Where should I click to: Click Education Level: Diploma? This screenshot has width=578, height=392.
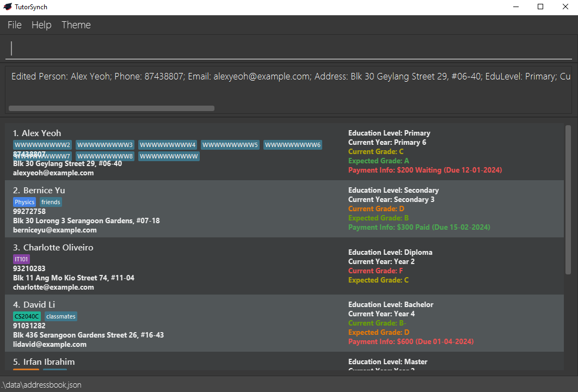390,252
